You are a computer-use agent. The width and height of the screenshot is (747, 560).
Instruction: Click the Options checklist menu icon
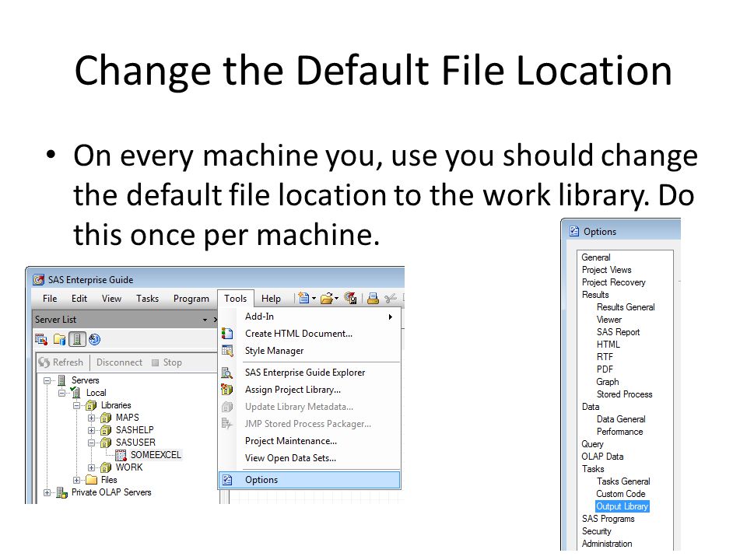pos(228,480)
